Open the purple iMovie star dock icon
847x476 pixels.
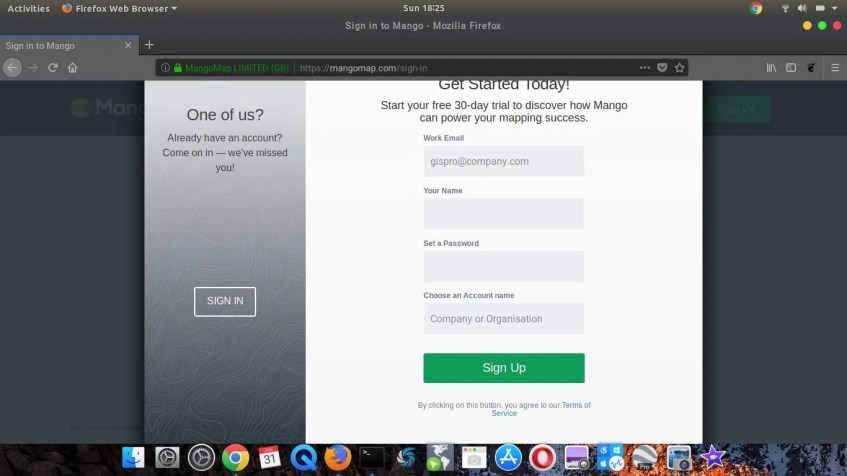tap(712, 458)
